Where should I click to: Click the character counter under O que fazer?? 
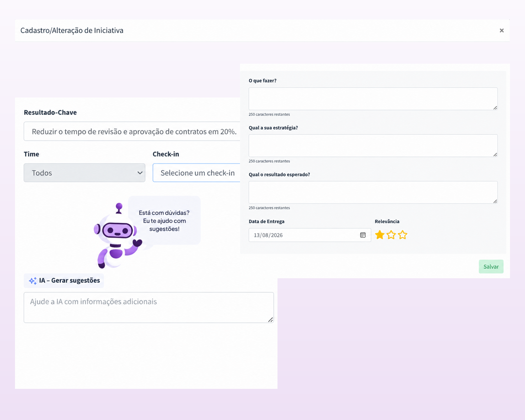269,114
